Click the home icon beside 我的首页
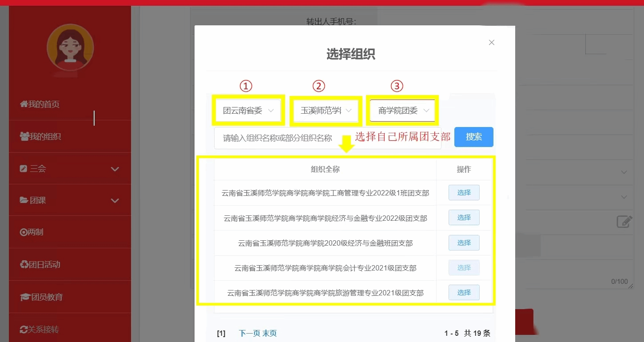The height and width of the screenshot is (342, 644). pos(24,104)
